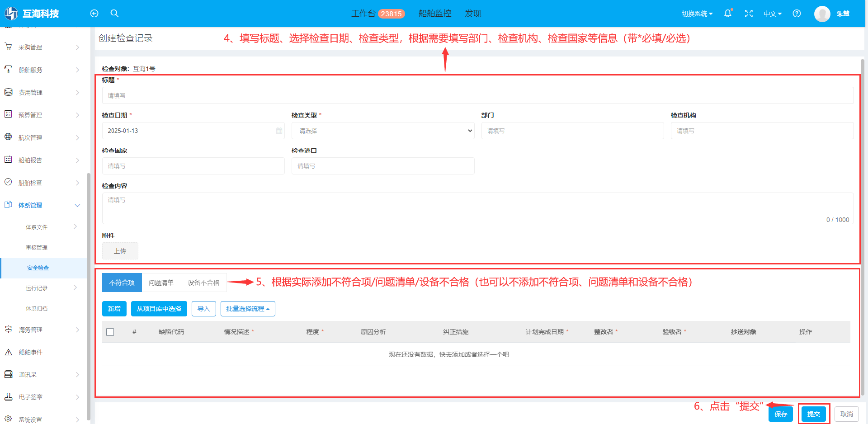The width and height of the screenshot is (868, 424).
Task: Click the 提交 button
Action: 814,414
